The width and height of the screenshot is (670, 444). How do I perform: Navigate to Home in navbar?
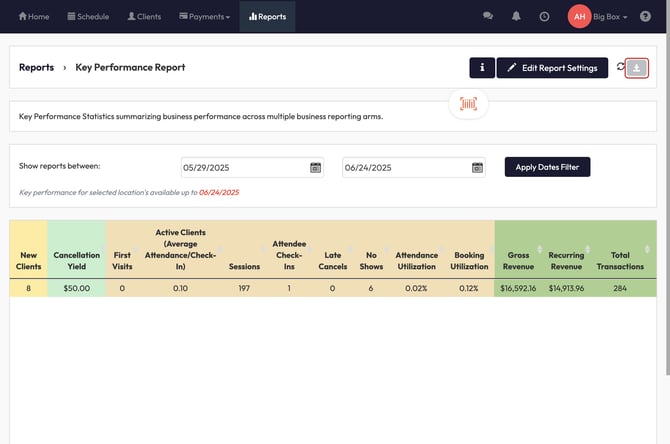33,17
